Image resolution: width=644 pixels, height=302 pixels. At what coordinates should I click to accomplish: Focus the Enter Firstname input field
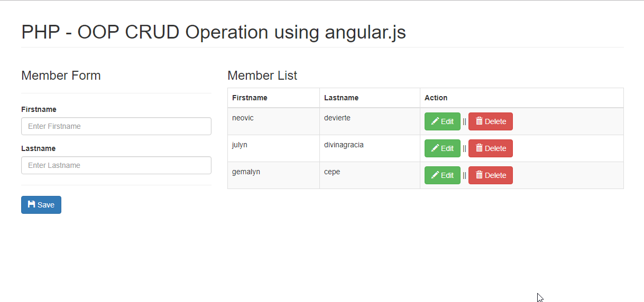(x=116, y=126)
